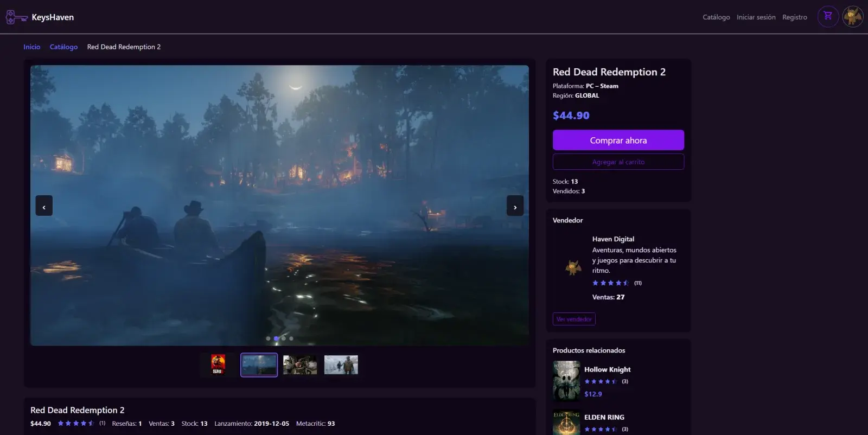The width and height of the screenshot is (868, 435).
Task: Open the Iniciar sesión page
Action: coord(756,17)
